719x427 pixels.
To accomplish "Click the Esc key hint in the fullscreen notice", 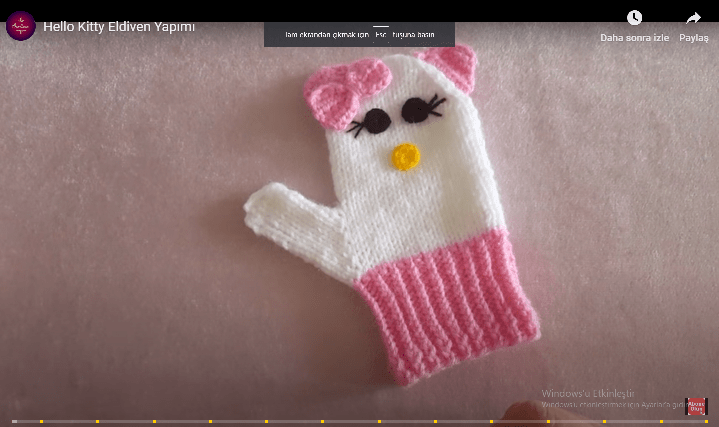I will coord(381,34).
